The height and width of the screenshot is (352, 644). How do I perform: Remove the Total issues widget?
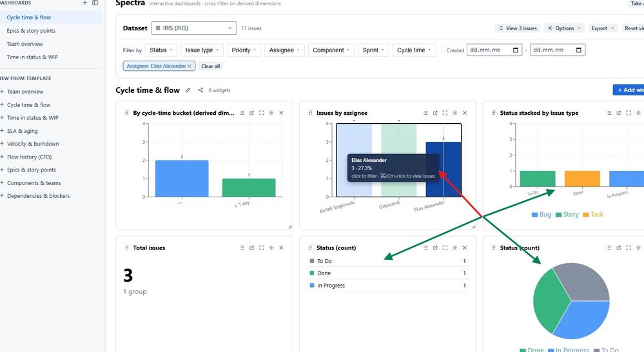281,248
